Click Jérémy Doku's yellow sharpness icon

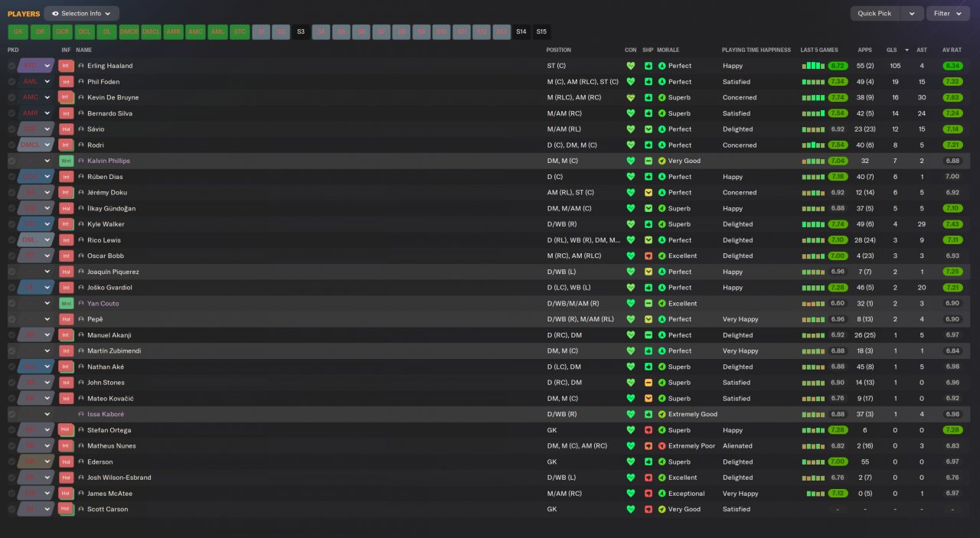648,193
